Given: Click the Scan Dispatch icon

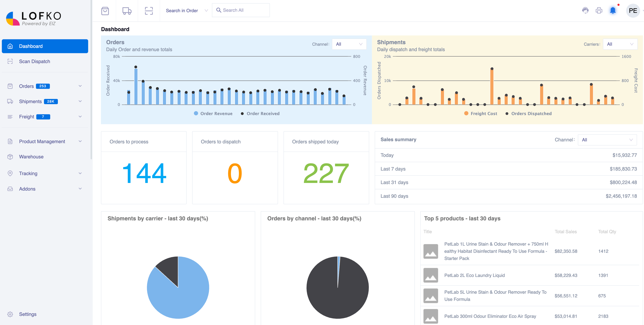Looking at the screenshot, I should [x=11, y=61].
